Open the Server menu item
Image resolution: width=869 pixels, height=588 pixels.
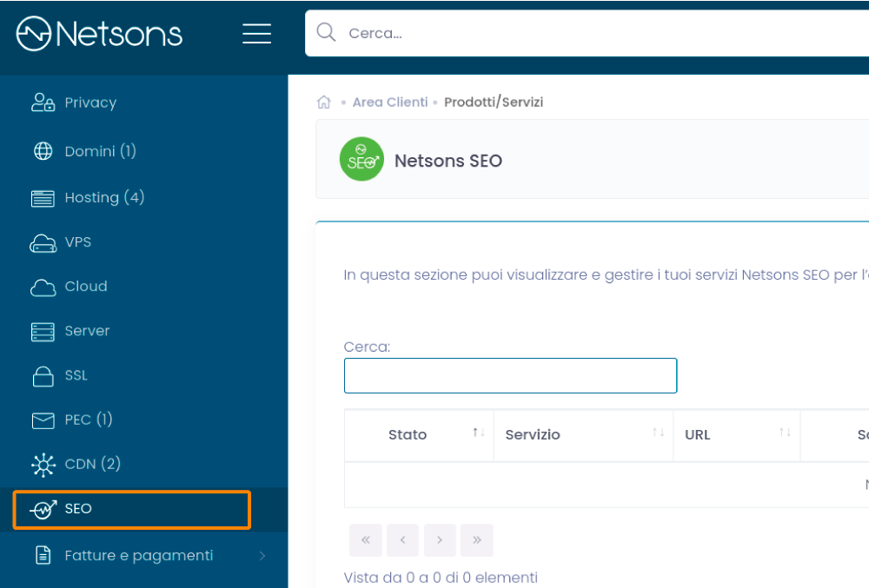(x=87, y=331)
